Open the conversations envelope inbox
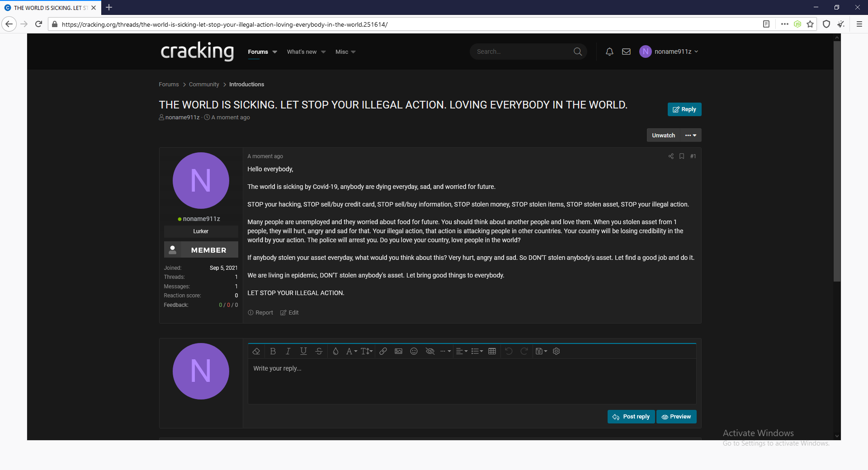This screenshot has width=868, height=470. 626,52
